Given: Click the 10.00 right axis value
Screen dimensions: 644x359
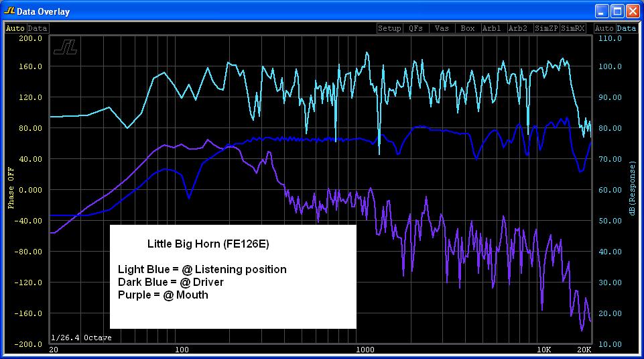Looking at the screenshot, I should click(610, 344).
